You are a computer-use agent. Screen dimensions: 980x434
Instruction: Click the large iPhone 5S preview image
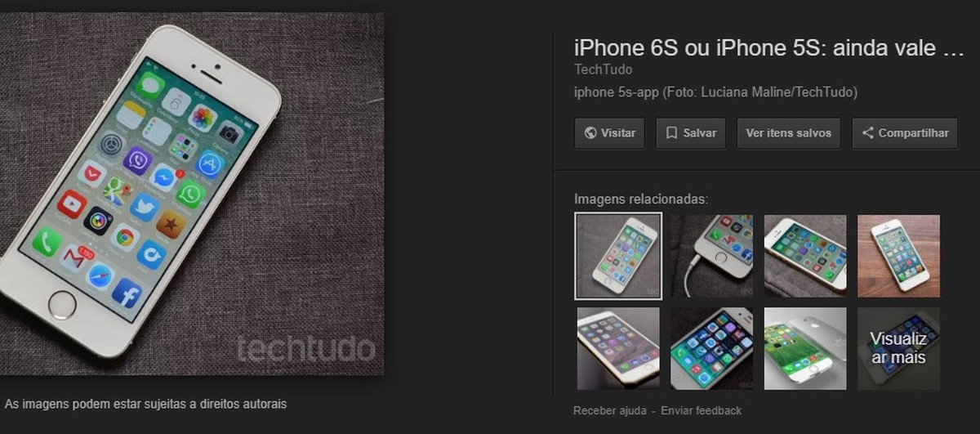[x=192, y=194]
